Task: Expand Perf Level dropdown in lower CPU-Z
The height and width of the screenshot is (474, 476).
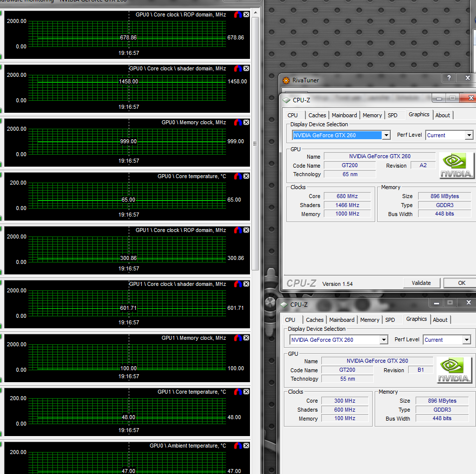Action: point(467,340)
